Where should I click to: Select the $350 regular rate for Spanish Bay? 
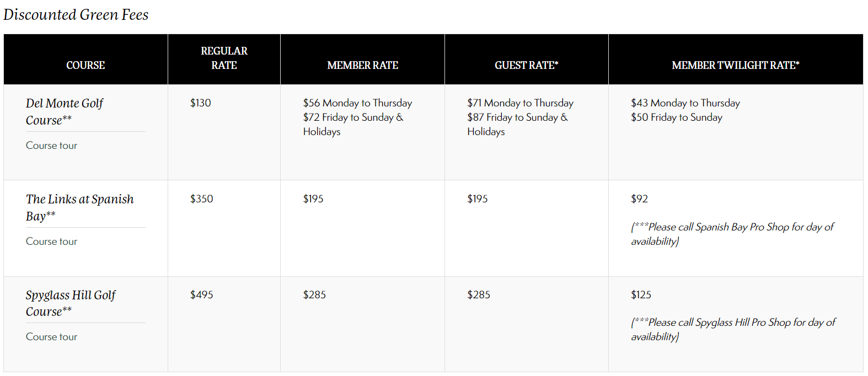[x=202, y=199]
